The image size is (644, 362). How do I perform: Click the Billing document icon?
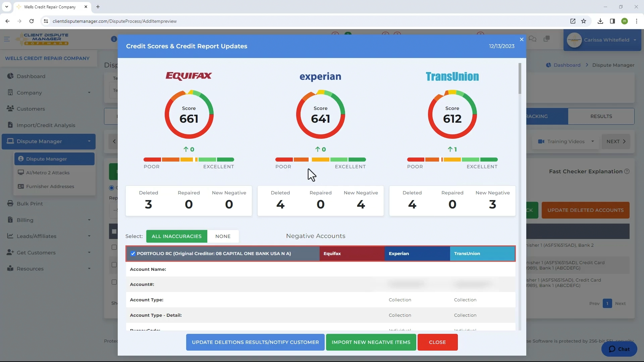click(x=10, y=220)
